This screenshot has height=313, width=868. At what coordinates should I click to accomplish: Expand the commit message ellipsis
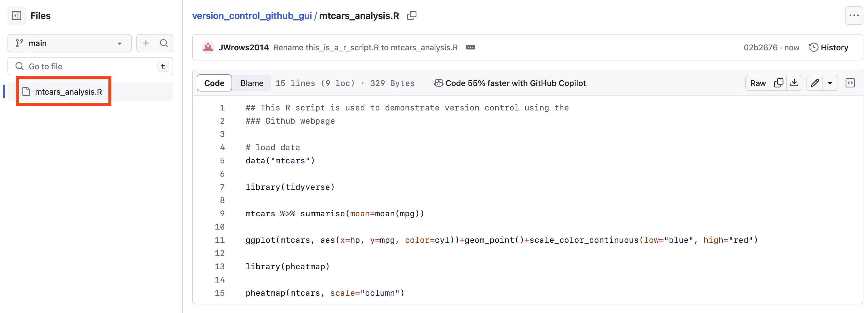471,47
